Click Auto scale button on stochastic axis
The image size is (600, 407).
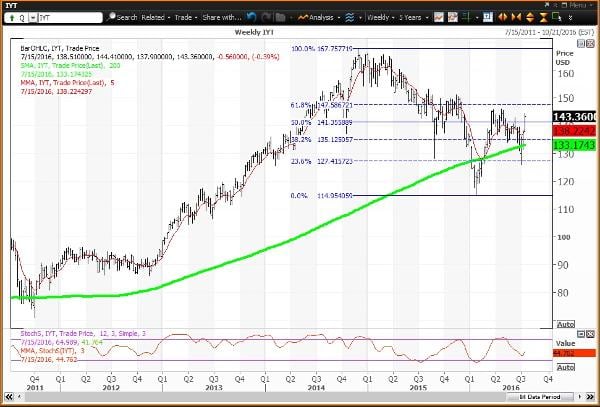[566, 367]
